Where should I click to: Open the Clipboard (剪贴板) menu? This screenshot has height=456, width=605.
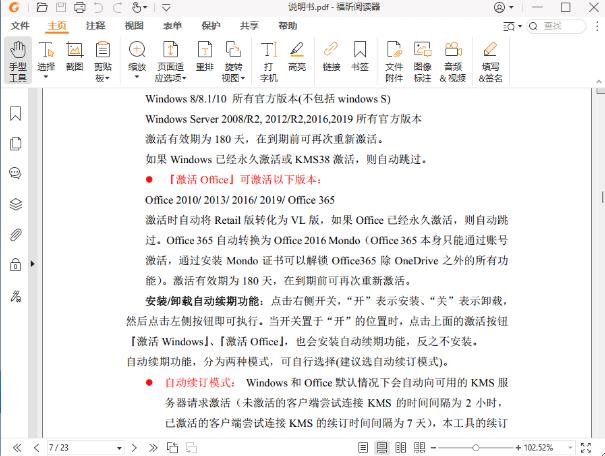(x=103, y=61)
